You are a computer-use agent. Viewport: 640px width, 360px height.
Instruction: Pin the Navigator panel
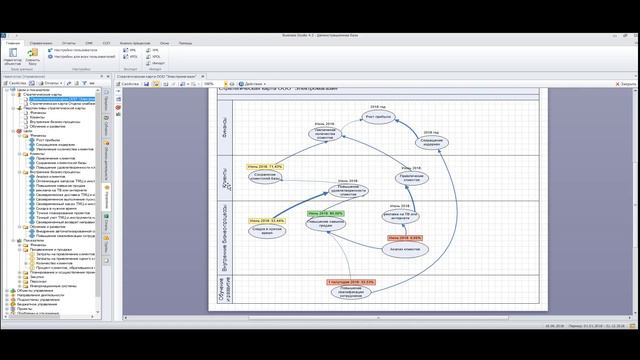(102, 76)
